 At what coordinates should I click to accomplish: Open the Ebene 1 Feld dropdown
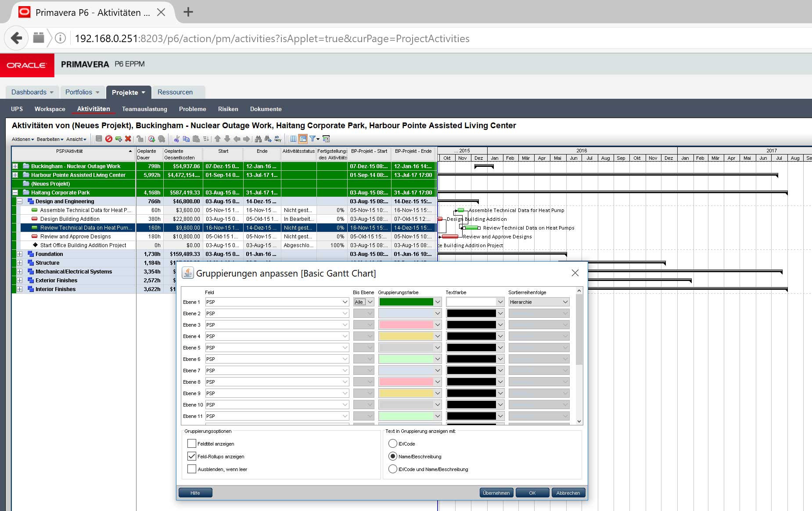click(277, 302)
